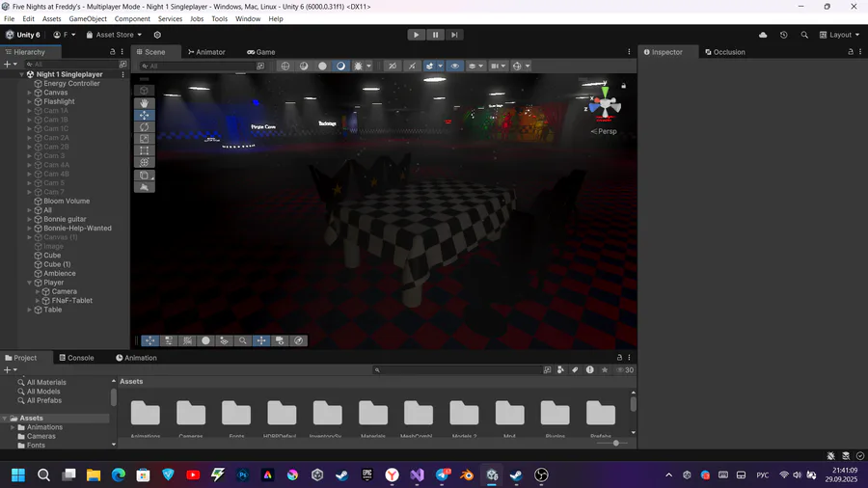Open the GameObject menu
Screen dimensions: 868x488
[88, 19]
